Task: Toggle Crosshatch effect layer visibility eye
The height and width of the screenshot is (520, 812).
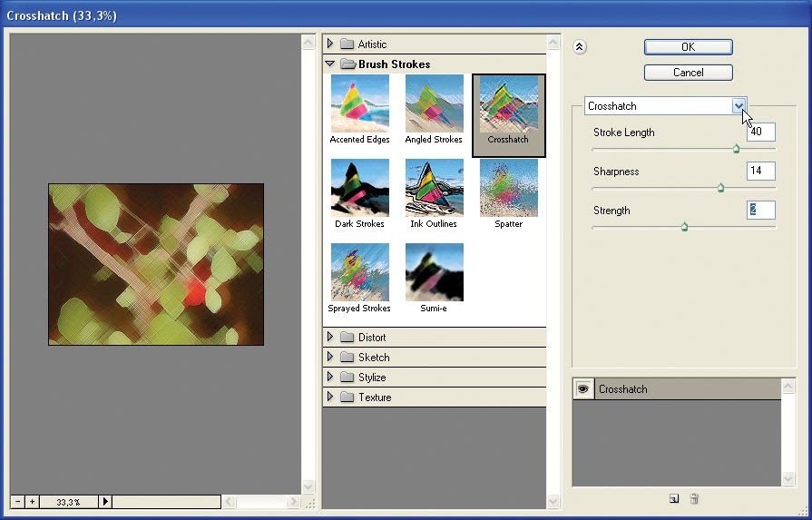Action: pos(583,389)
